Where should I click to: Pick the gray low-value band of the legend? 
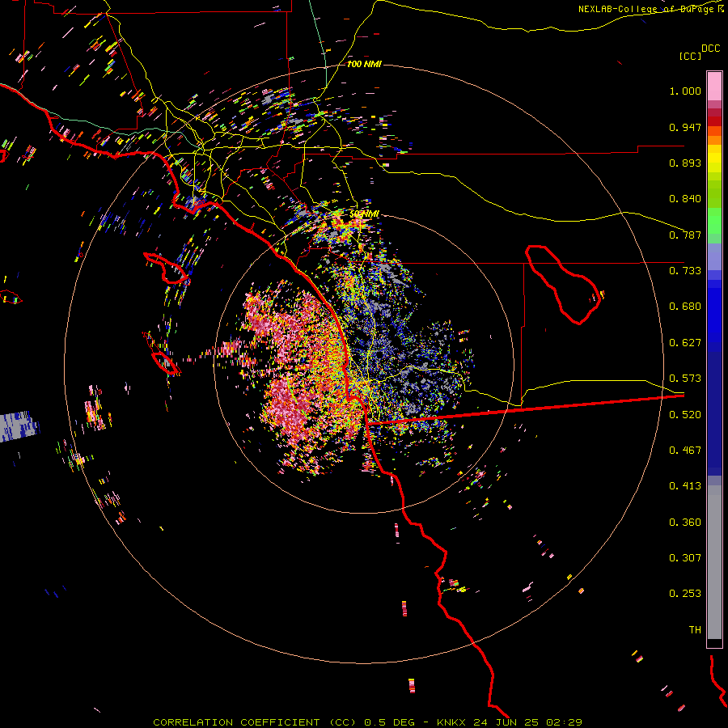[714, 562]
